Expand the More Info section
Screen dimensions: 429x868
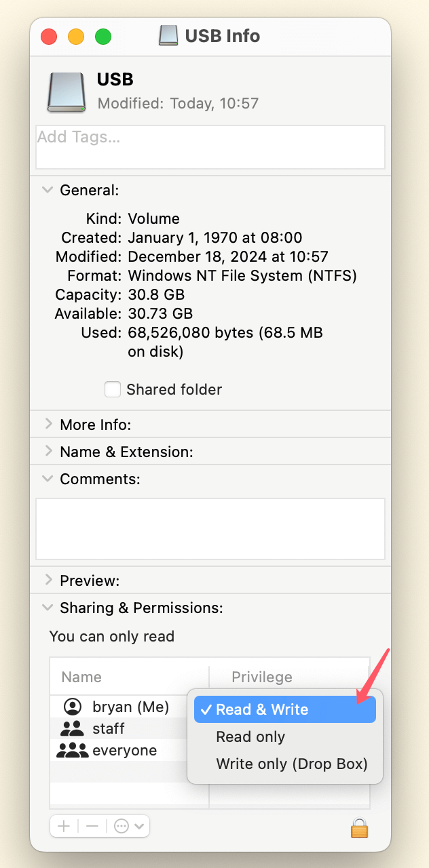pyautogui.click(x=48, y=425)
